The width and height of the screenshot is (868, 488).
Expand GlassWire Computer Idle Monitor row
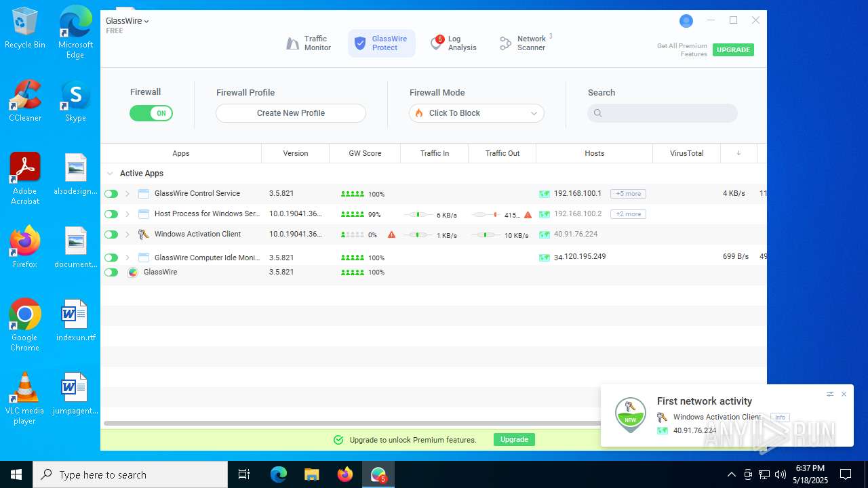coord(127,258)
